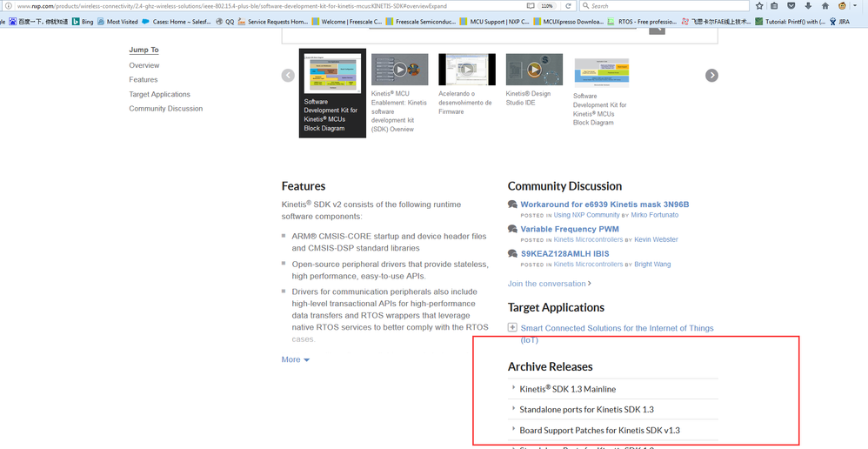This screenshot has height=449, width=868.
Task: Expand Features with the More link
Action: [295, 360]
